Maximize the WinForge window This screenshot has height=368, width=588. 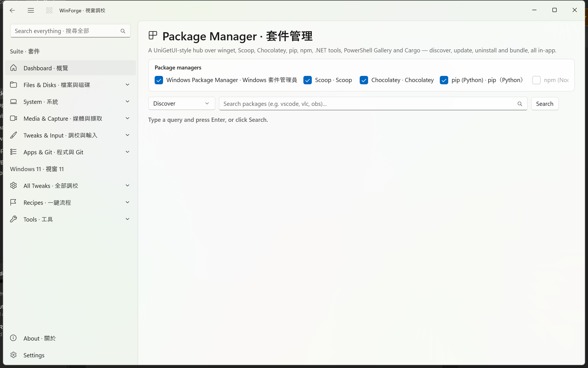[554, 10]
